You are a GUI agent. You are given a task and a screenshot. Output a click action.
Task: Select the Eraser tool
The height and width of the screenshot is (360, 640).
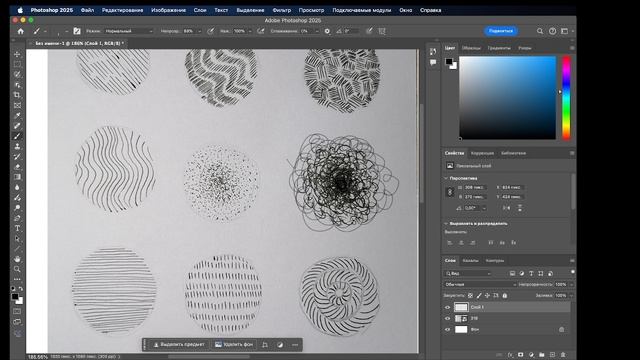[x=17, y=167]
